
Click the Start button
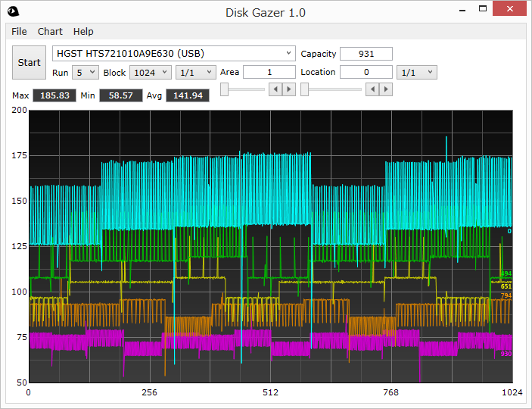coord(30,63)
